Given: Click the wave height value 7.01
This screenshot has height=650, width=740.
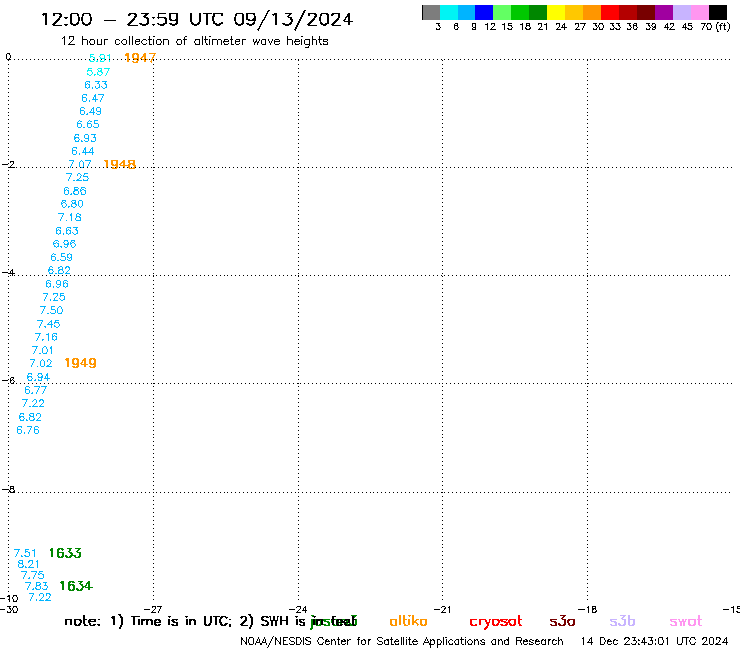Looking at the screenshot, I should [42, 350].
